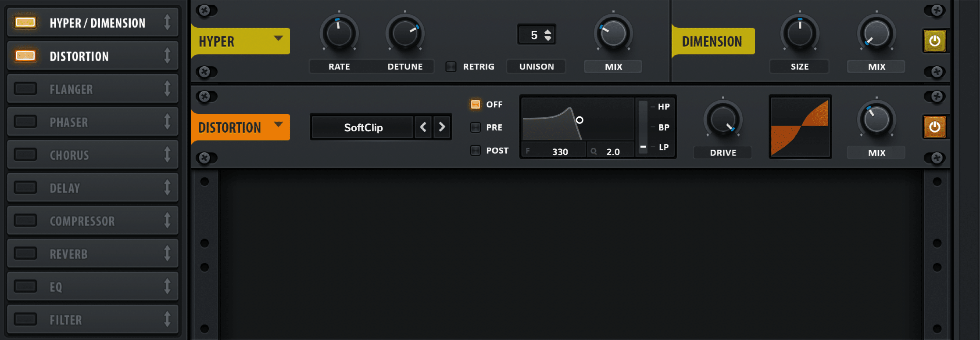Select the Delay effect entry
This screenshot has width=980, height=340.
point(93,188)
